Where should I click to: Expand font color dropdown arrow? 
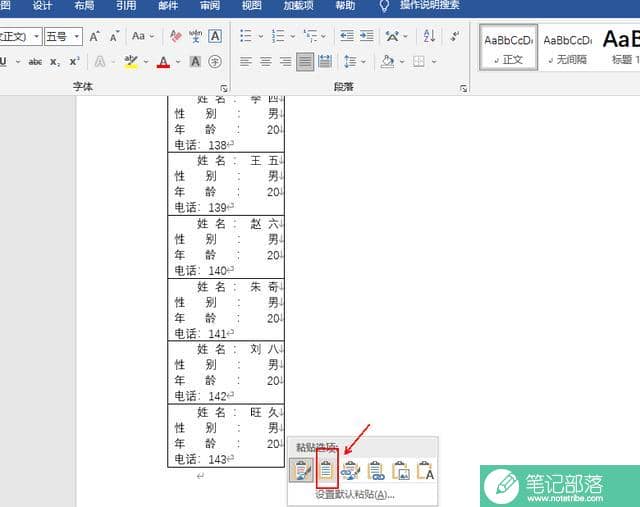coord(178,62)
